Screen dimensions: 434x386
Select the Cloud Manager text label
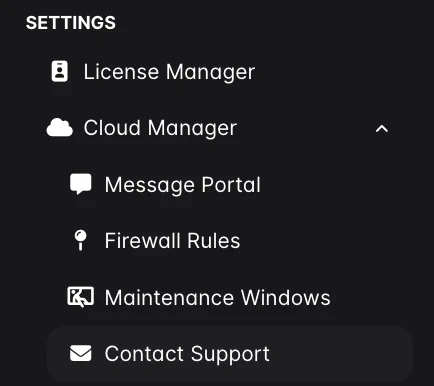(x=160, y=128)
